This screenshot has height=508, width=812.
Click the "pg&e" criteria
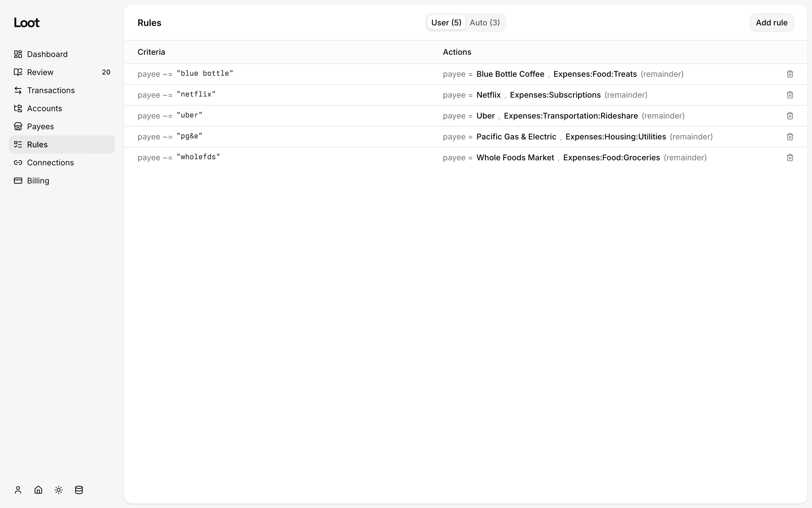click(x=189, y=136)
